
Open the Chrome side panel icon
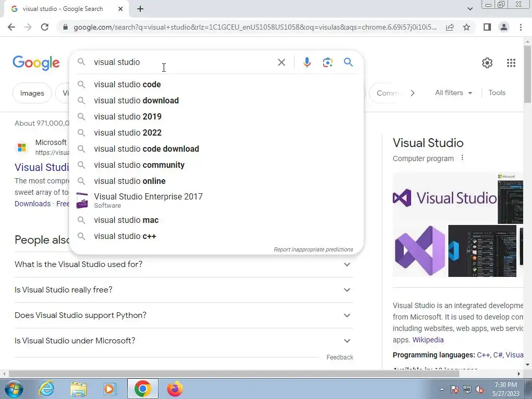pyautogui.click(x=487, y=27)
